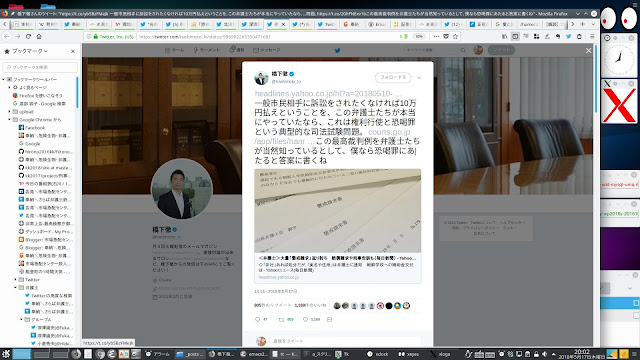The width and height of the screenshot is (640, 360).
Task: Click the bookmark search field
Action: click(x=40, y=67)
